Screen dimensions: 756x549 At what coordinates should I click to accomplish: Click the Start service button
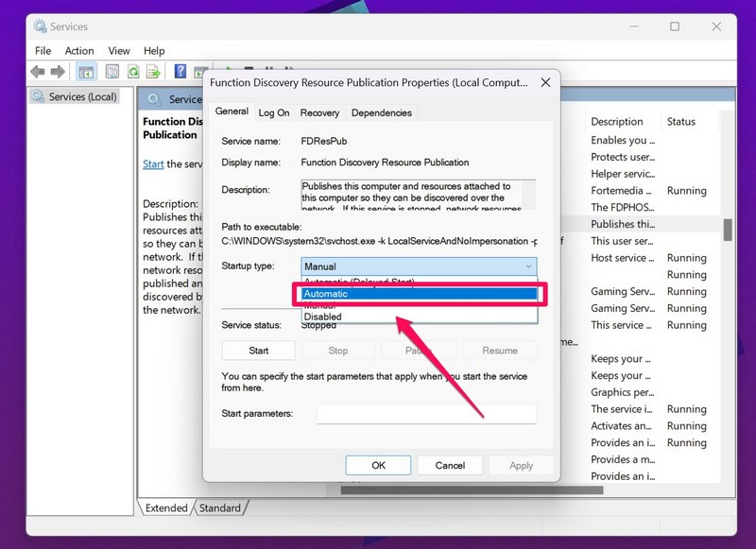[258, 351]
